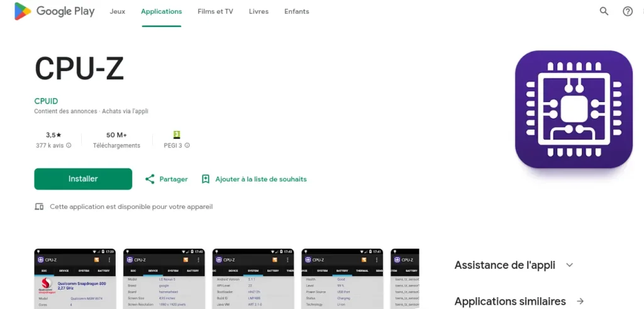Install the CPU-Z app
644x309 pixels.
coord(83,179)
